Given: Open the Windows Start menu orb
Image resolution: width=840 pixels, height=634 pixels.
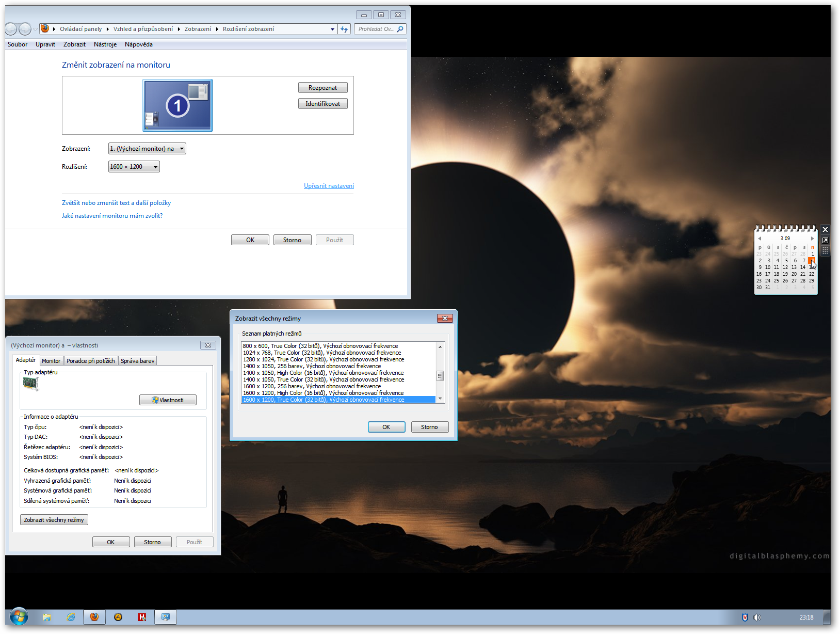Looking at the screenshot, I should [x=19, y=616].
